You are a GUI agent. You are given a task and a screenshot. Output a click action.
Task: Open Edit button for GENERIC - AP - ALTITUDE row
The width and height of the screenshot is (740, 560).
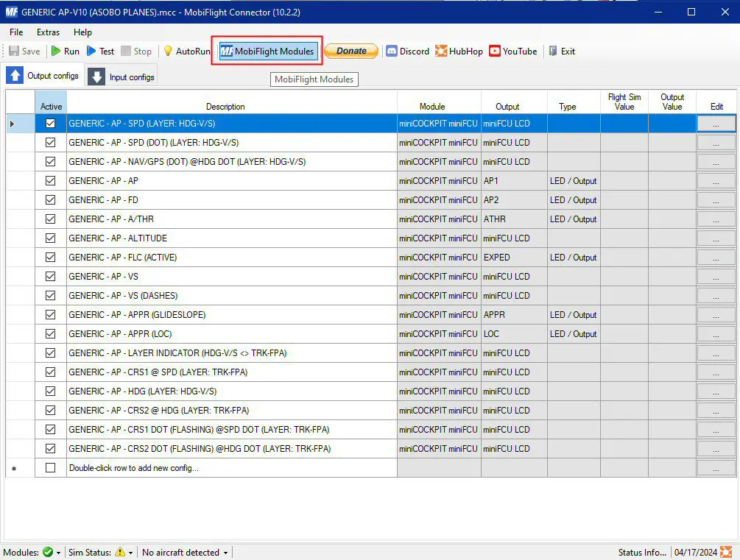tap(716, 238)
